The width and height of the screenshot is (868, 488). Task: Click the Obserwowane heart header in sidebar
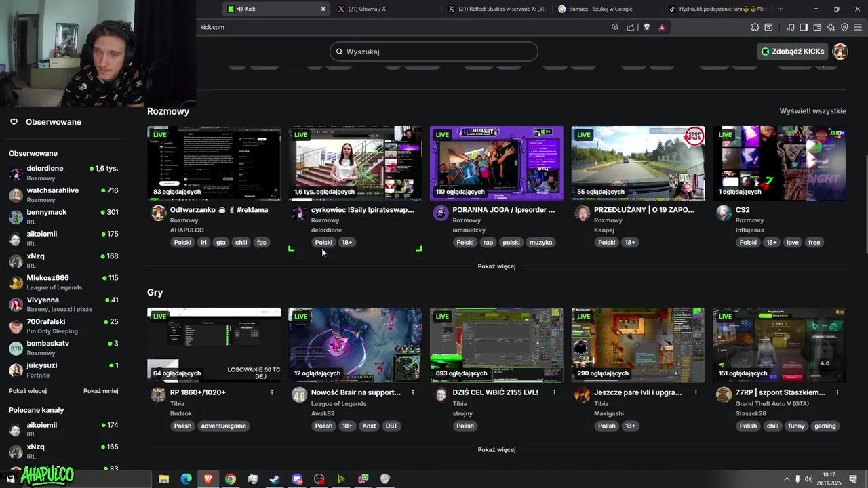click(45, 122)
